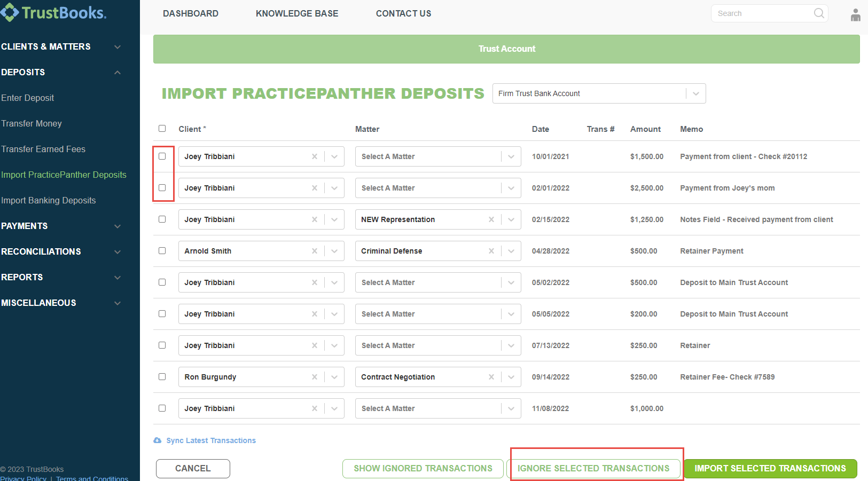Open Import Banking Deposits in sidebar
Screen dimensions: 868x481
[49, 200]
